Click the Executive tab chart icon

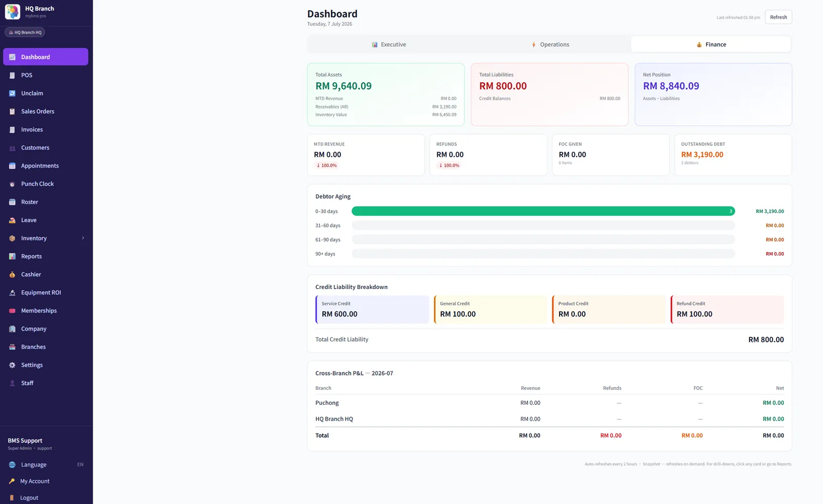(x=375, y=45)
